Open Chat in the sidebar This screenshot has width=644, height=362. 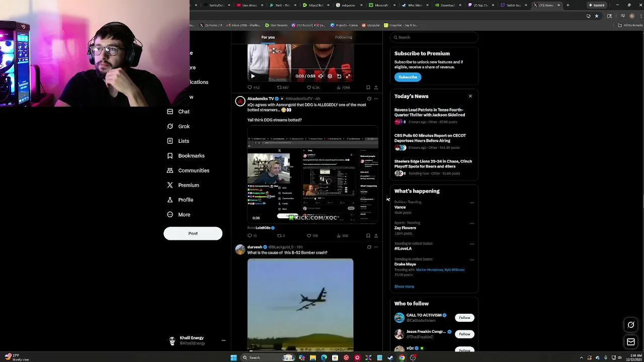[179, 112]
